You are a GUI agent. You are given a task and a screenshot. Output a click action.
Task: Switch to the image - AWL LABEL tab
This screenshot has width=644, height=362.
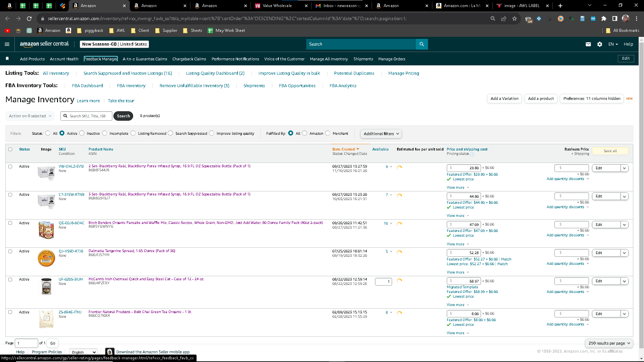523,6
